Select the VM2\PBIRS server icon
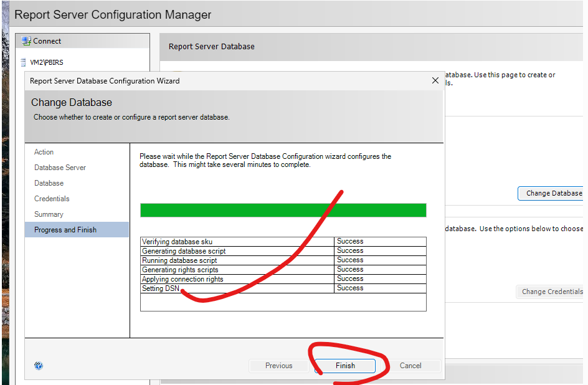Image resolution: width=588 pixels, height=385 pixels. (23, 62)
